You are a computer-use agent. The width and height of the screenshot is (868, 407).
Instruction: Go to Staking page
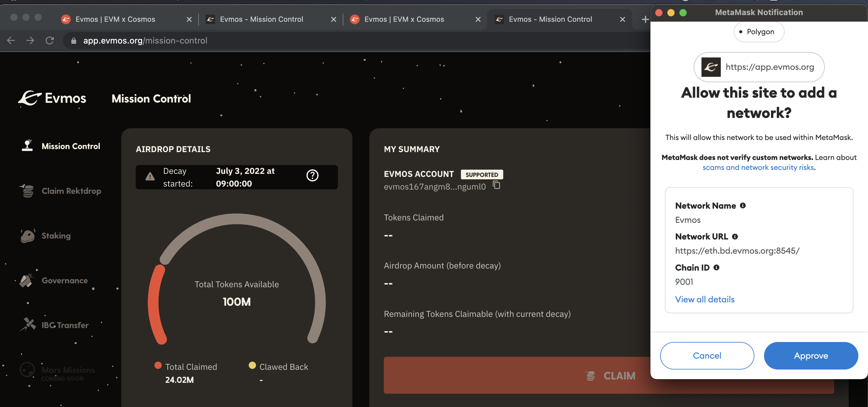(56, 236)
